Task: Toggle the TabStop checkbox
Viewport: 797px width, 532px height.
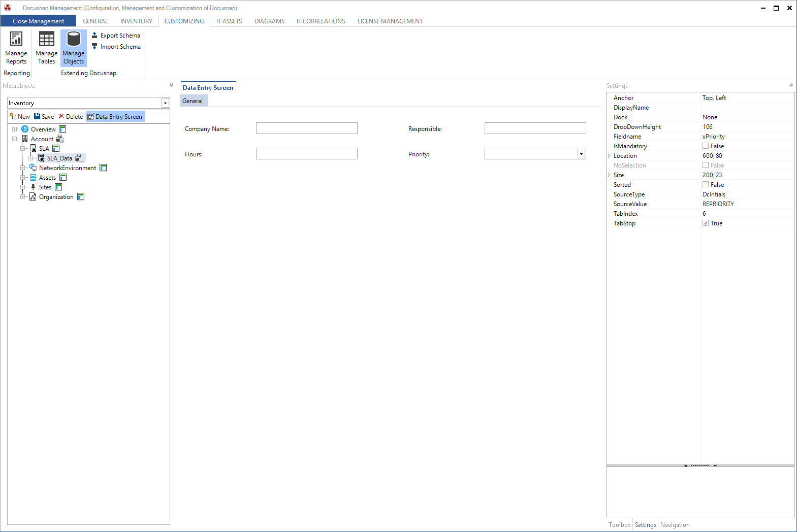Action: [706, 223]
